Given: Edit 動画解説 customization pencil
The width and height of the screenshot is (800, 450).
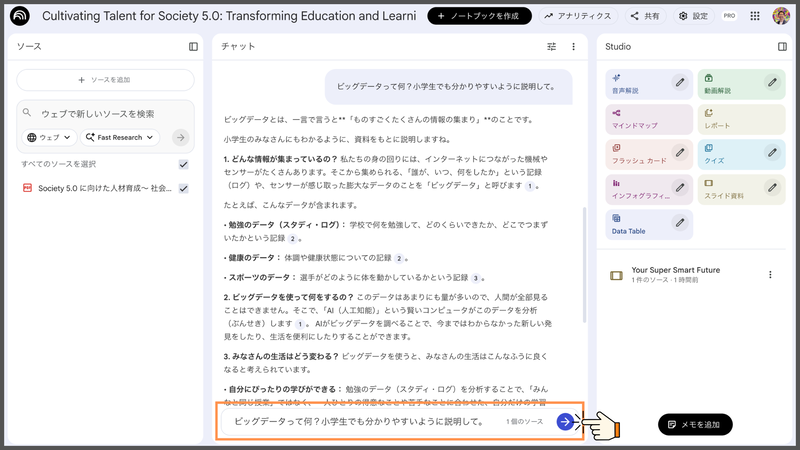Looking at the screenshot, I should click(772, 82).
